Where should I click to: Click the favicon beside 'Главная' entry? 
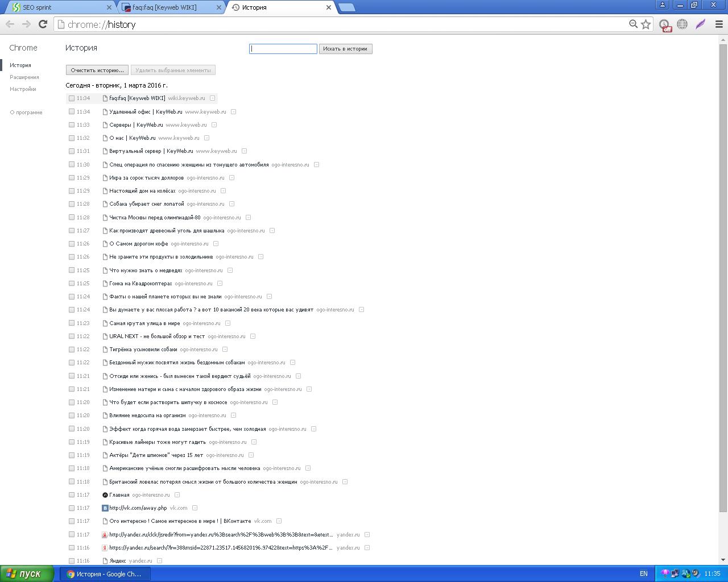105,495
